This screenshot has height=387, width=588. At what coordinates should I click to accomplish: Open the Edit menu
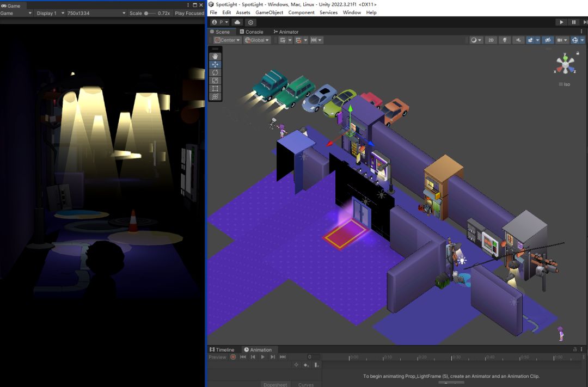(x=226, y=13)
